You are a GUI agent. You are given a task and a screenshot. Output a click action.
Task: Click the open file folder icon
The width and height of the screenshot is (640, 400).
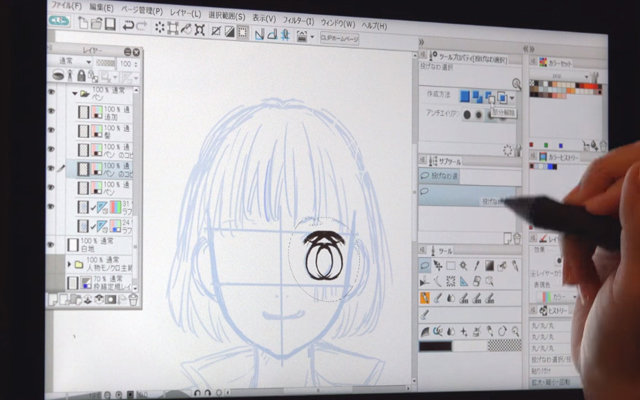click(x=96, y=24)
